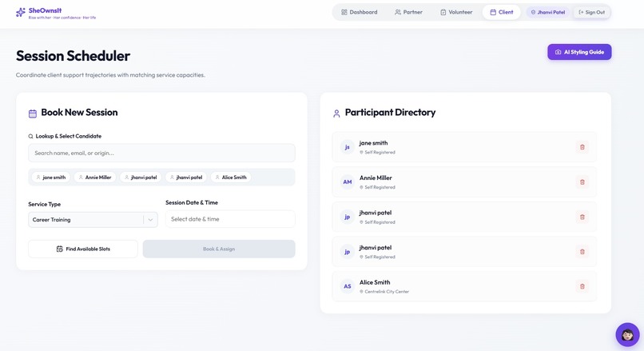
Task: Click the user icon on Jhanvi Patel chip
Action: [x=533, y=12]
